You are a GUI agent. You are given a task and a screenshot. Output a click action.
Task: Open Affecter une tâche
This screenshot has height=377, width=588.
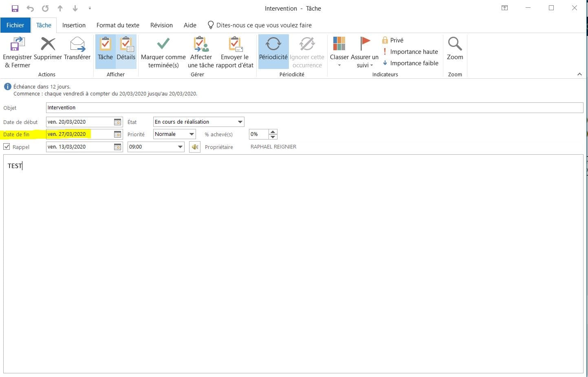[200, 44]
